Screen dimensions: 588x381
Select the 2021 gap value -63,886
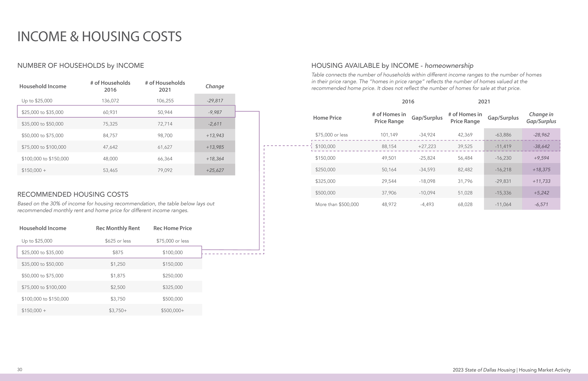click(503, 135)
